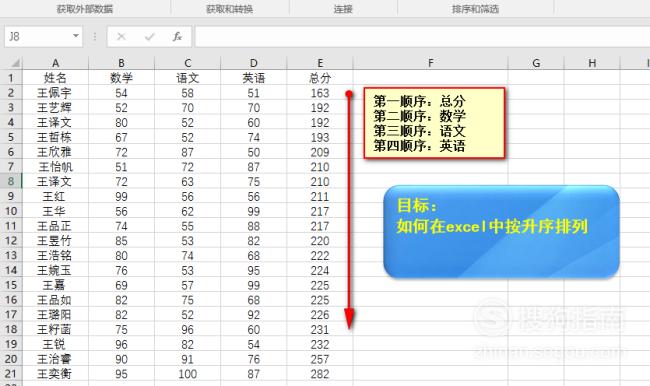Click the confirm checkmark icon in formula bar
This screenshot has width=650, height=386.
tap(149, 37)
